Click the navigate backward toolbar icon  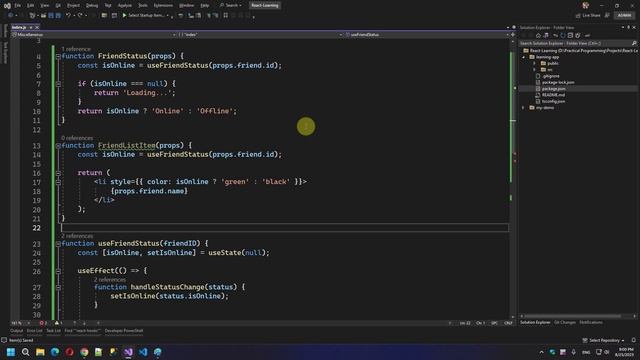11,16
